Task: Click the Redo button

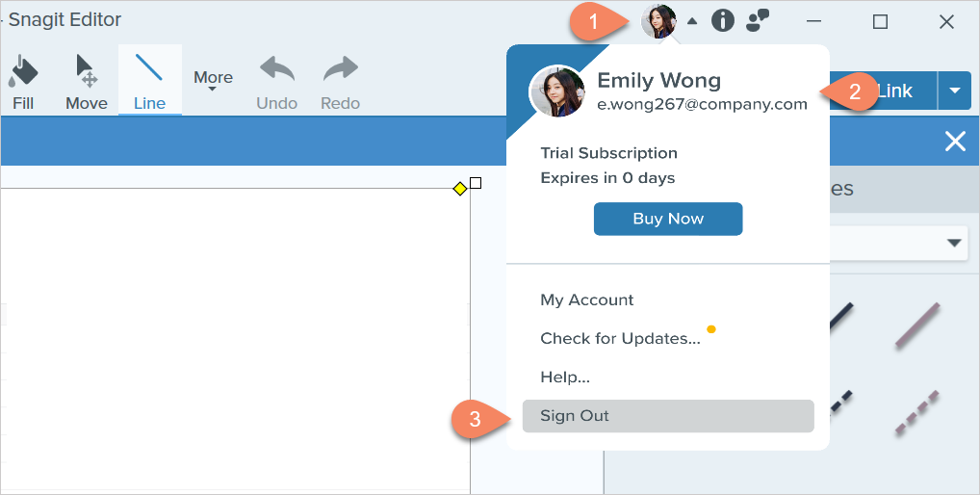Action: coord(340,83)
